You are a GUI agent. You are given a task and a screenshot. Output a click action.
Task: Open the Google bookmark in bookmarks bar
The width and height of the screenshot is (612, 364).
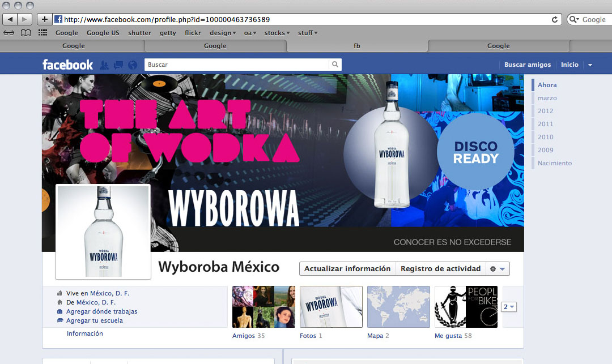(67, 33)
